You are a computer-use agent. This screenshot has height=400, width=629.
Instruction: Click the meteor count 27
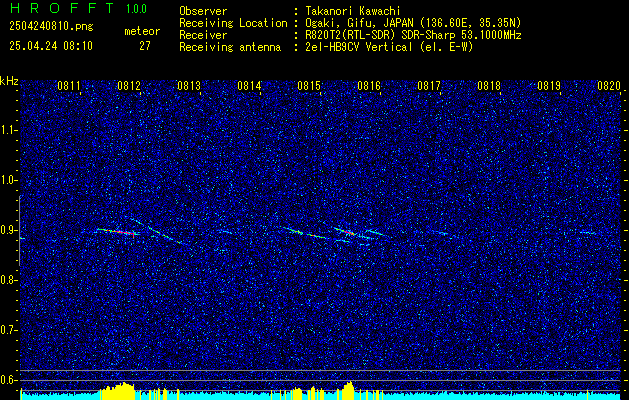145,46
